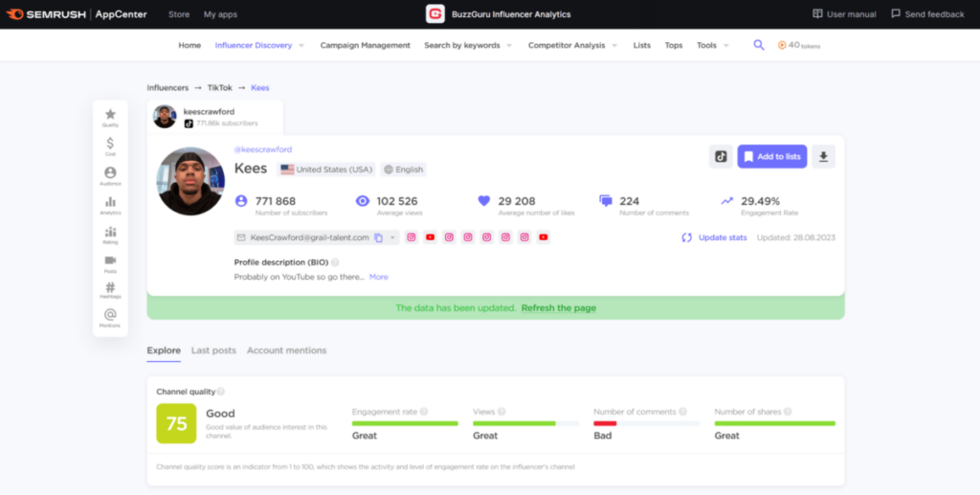
Task: Go to Home in the navigation
Action: pos(189,45)
